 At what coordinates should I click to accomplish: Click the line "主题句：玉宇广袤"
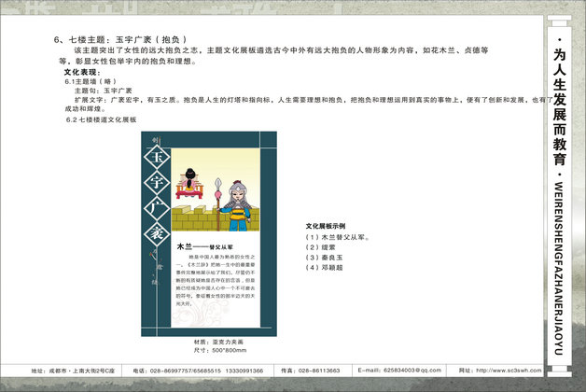point(104,91)
